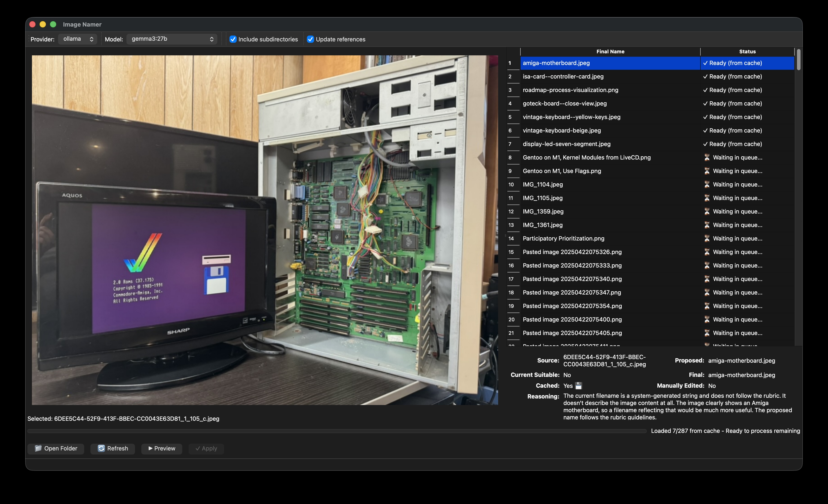Select the IMG_1359.jpeg row
Screen dimensions: 828x504
click(650, 211)
